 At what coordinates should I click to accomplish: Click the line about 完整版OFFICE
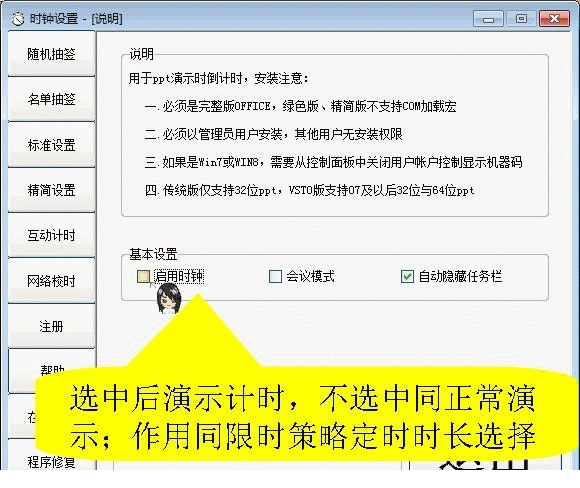300,107
